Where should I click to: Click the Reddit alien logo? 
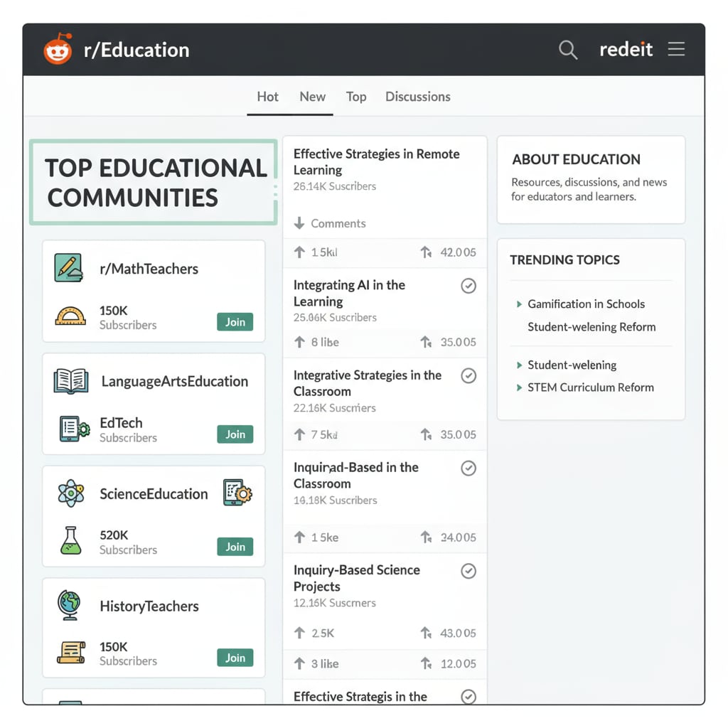(58, 50)
